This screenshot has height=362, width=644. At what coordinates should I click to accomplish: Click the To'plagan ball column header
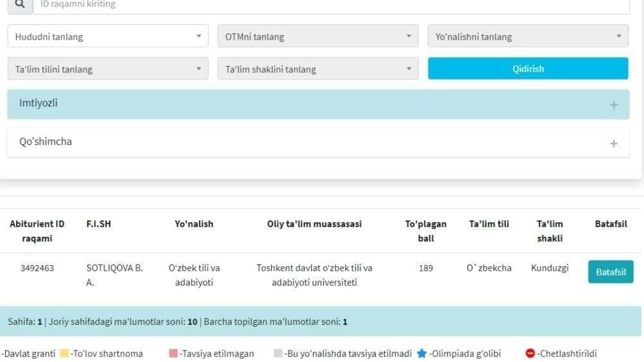(x=425, y=231)
